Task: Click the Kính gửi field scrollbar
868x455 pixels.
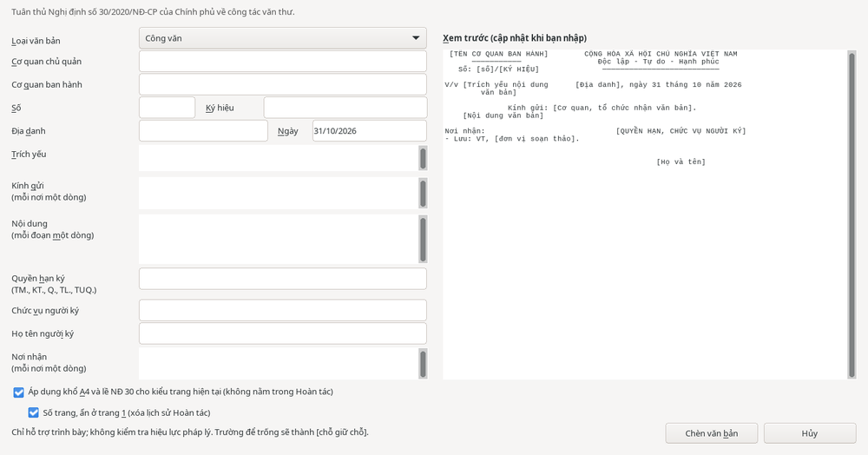Action: click(x=423, y=193)
